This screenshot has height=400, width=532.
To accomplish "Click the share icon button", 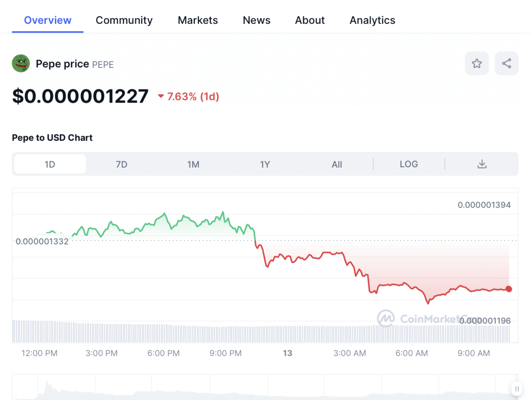I will [x=506, y=63].
